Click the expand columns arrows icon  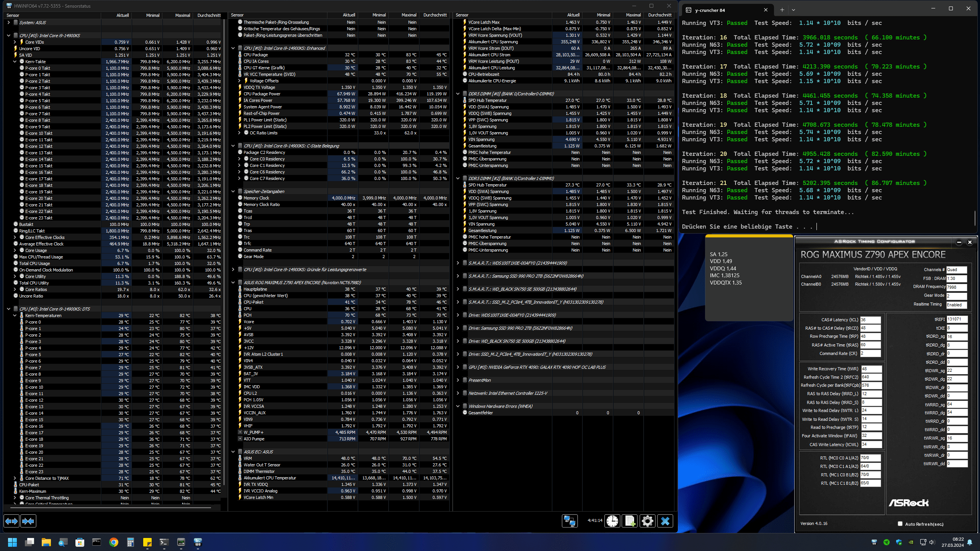coord(11,521)
